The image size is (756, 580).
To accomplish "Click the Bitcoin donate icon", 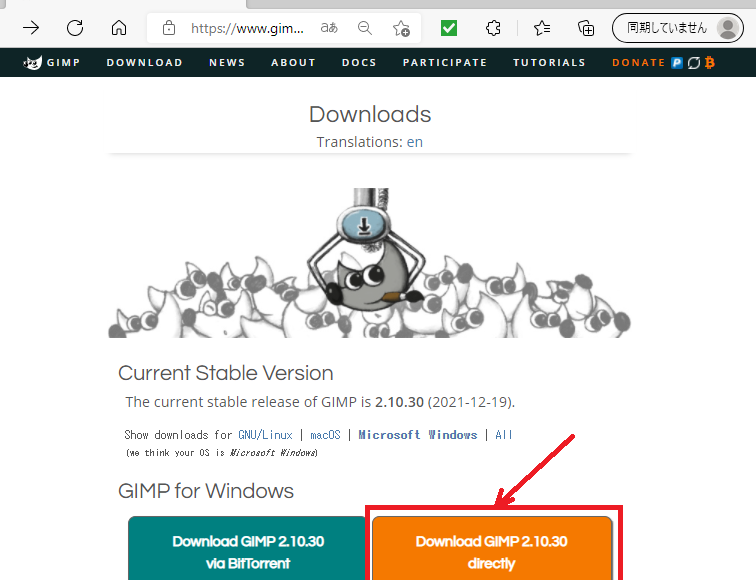I will 710,63.
